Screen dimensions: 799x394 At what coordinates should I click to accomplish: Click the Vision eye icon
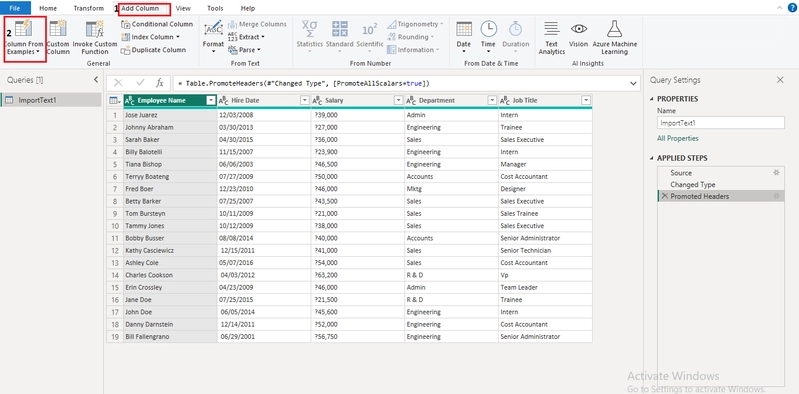(579, 29)
